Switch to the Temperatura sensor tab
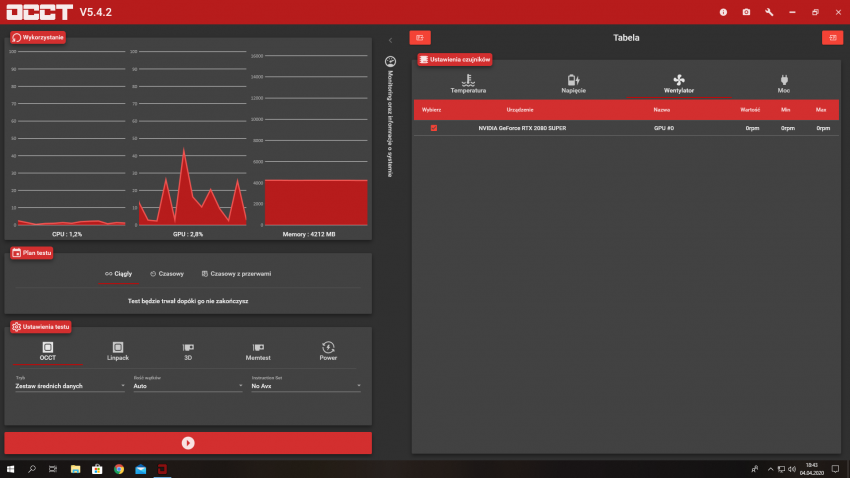 [x=468, y=83]
